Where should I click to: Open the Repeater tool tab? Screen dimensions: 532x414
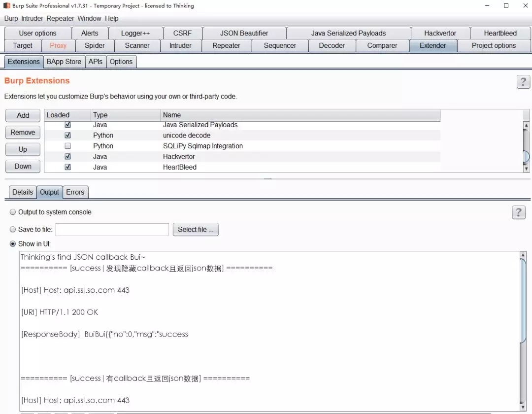226,45
